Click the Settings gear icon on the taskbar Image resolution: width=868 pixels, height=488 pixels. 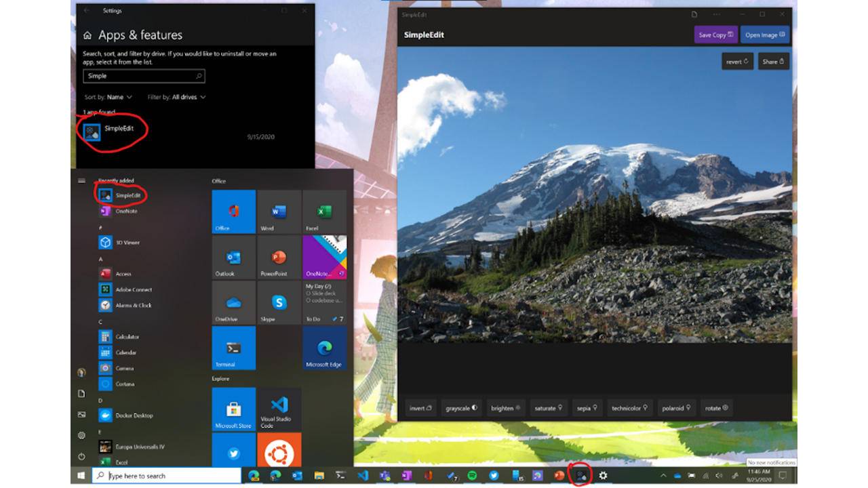coord(602,476)
